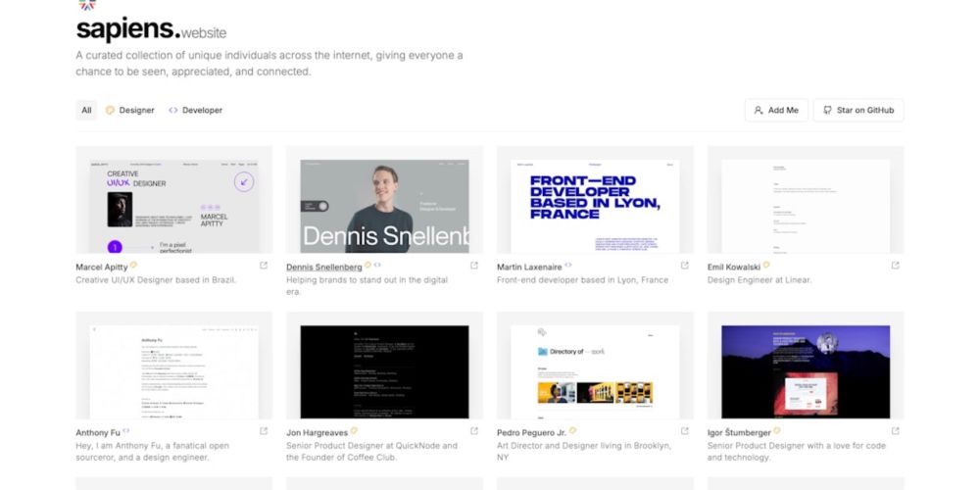
Task: Click external link icon for Pedro Peguero Jr.
Action: 685,431
